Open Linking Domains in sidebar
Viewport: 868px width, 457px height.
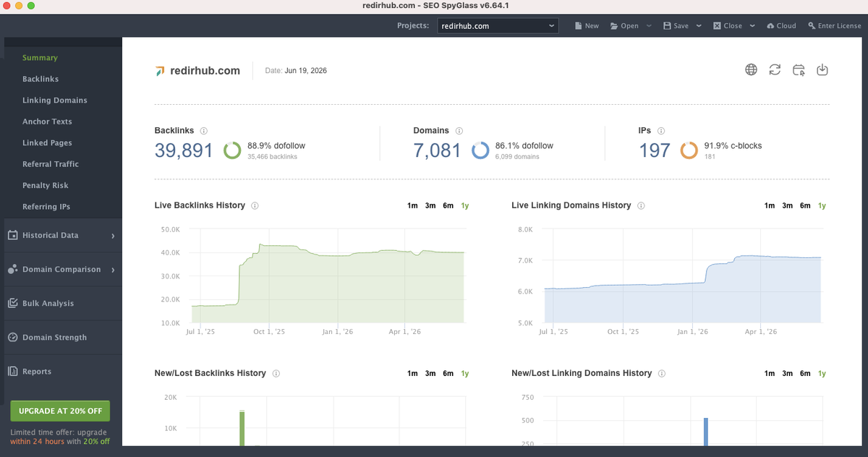(x=55, y=100)
